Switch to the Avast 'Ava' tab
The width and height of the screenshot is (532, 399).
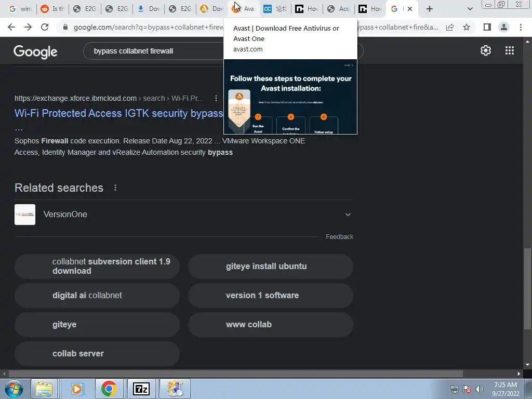pyautogui.click(x=244, y=9)
